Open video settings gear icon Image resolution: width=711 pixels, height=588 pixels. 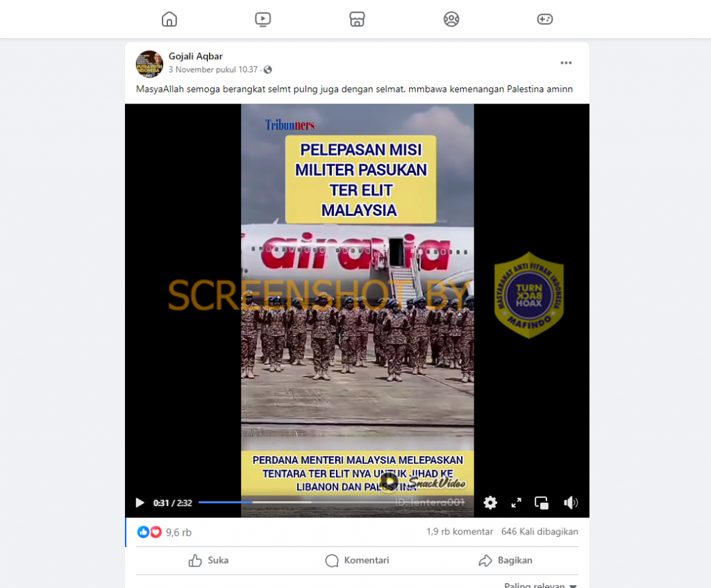tap(490, 503)
